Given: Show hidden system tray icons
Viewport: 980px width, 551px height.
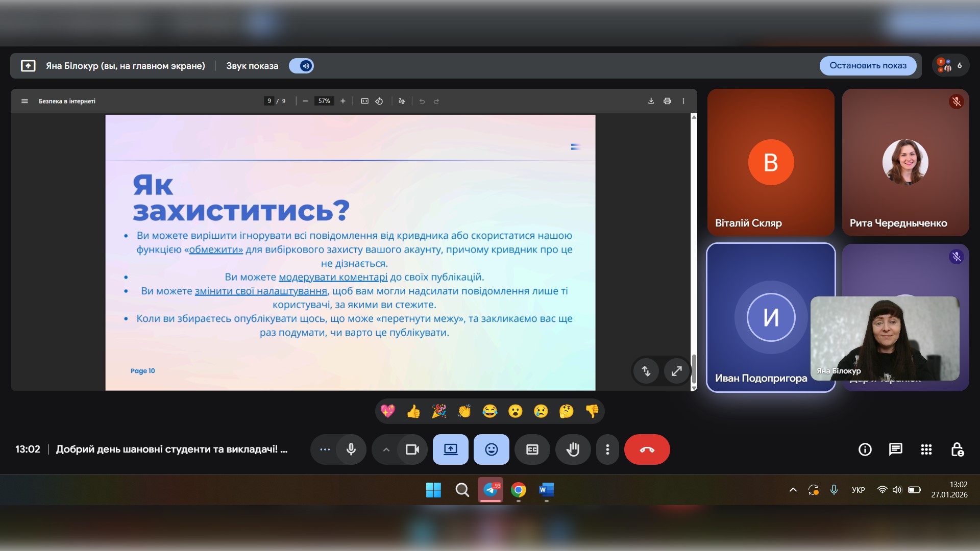Looking at the screenshot, I should pos(793,490).
